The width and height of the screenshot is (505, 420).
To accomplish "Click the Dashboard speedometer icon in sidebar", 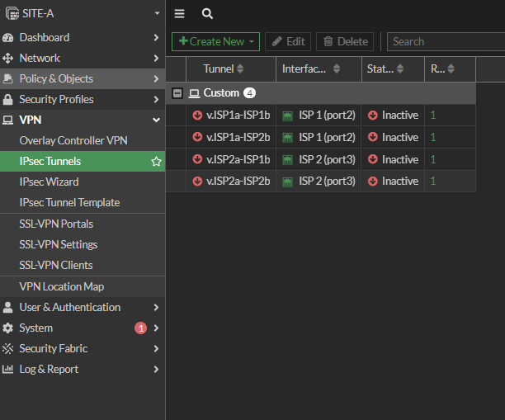I will (x=8, y=38).
